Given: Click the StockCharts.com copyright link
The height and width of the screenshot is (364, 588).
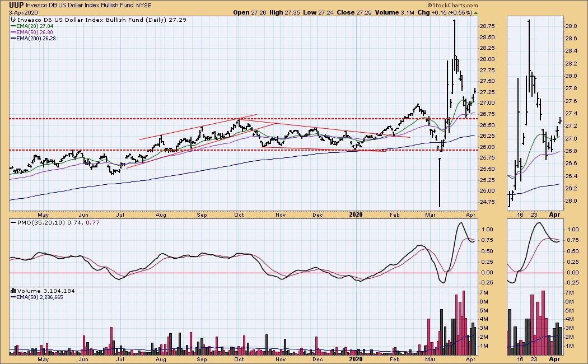Looking at the screenshot, I should click(x=452, y=5).
